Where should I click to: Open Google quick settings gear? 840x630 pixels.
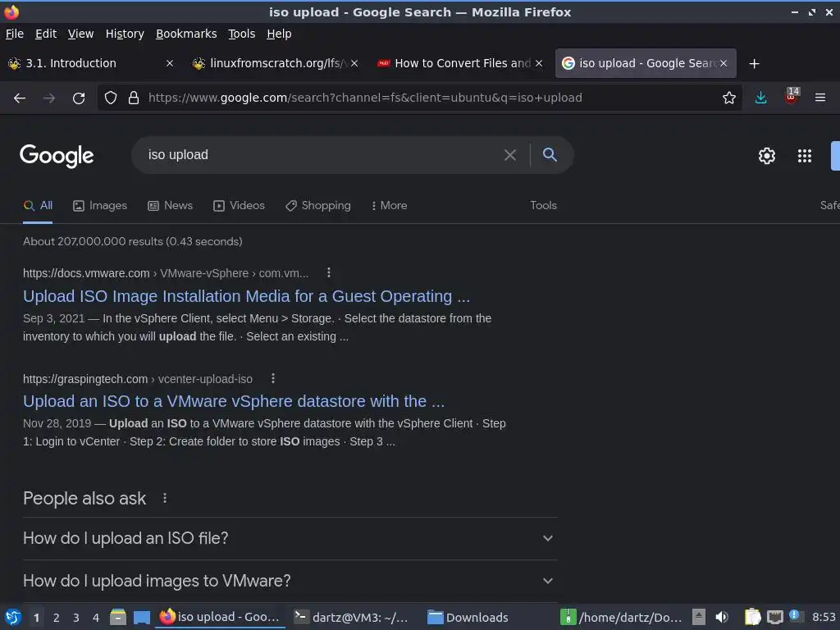coord(767,156)
